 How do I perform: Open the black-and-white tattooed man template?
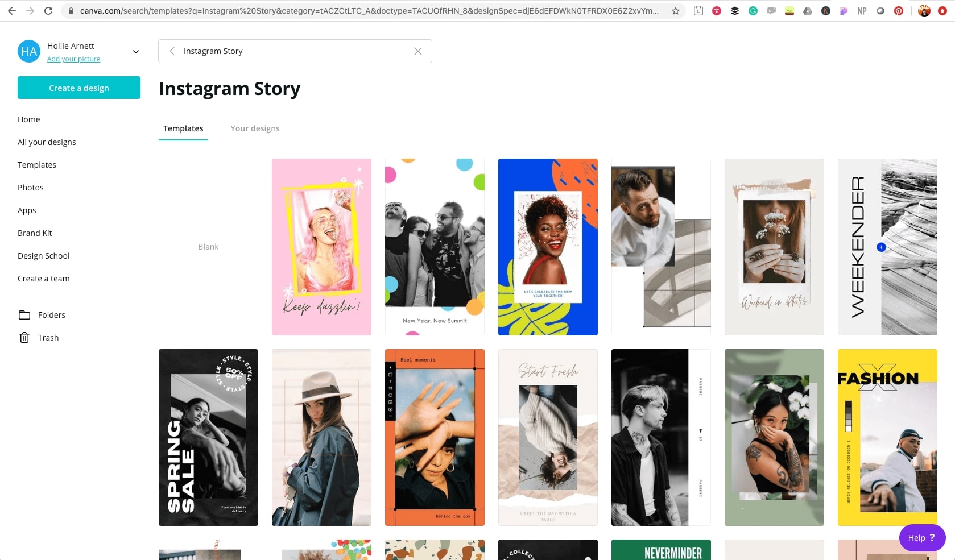[x=661, y=437]
